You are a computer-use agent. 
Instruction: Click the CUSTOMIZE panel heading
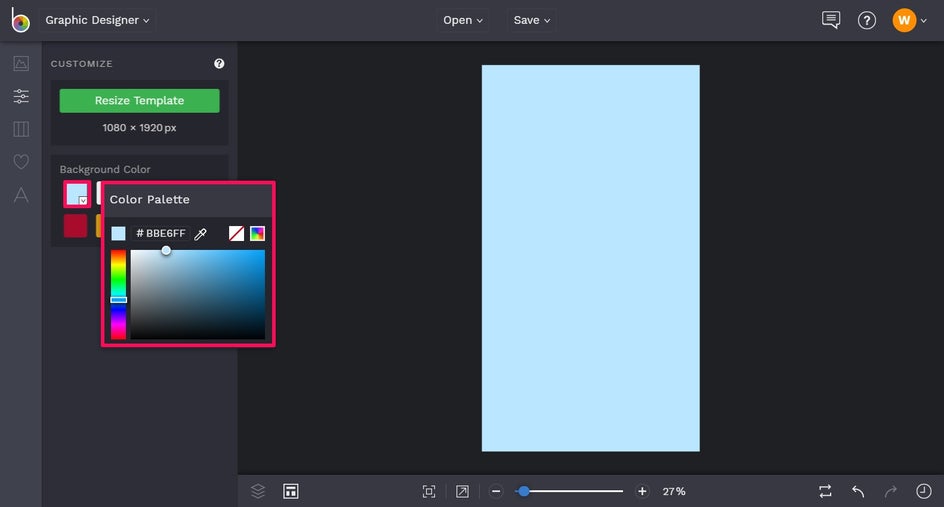pyautogui.click(x=81, y=64)
